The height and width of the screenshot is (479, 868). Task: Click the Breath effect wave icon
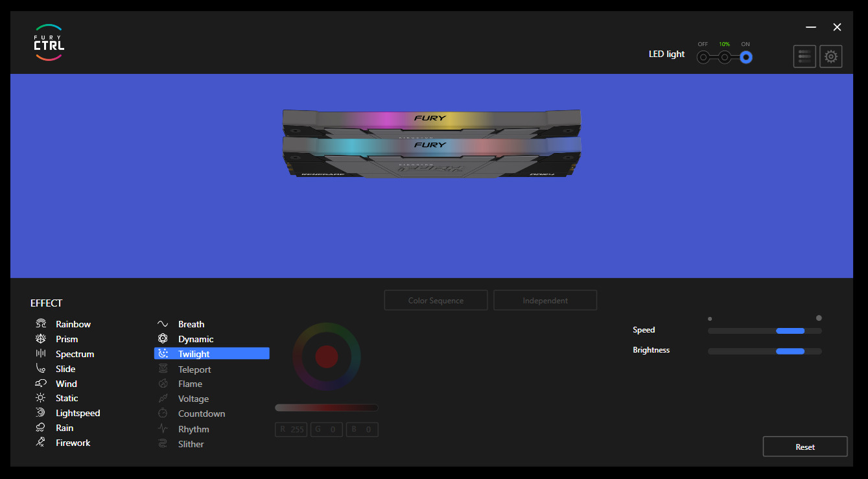click(x=163, y=323)
